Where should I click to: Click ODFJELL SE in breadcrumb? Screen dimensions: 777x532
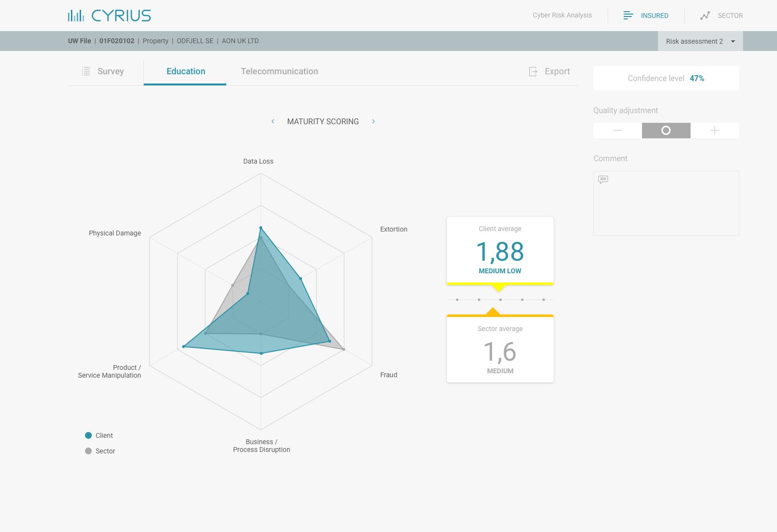click(195, 41)
